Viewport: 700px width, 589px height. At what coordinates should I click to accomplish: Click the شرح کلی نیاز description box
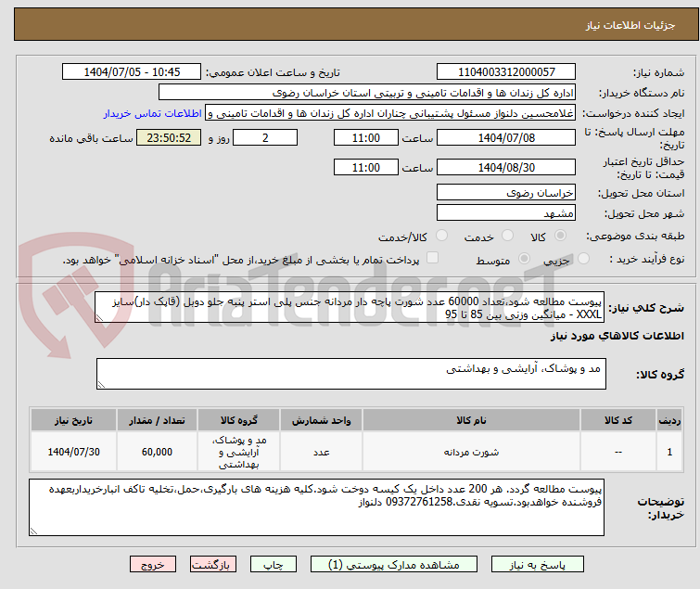click(x=350, y=307)
